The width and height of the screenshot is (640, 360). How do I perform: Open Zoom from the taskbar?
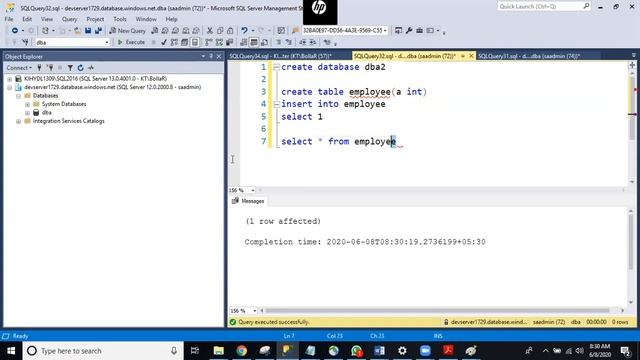pos(425,351)
